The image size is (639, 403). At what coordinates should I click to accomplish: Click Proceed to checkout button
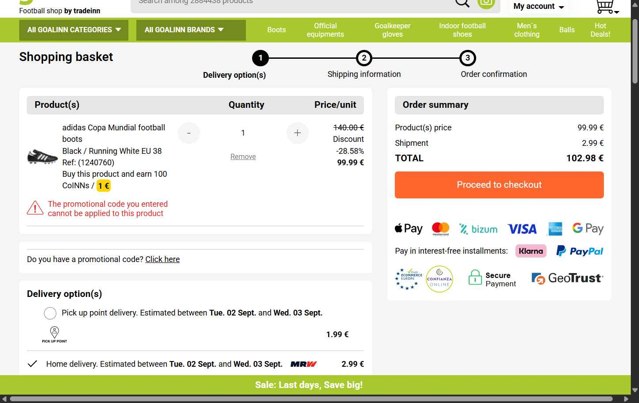coord(499,185)
